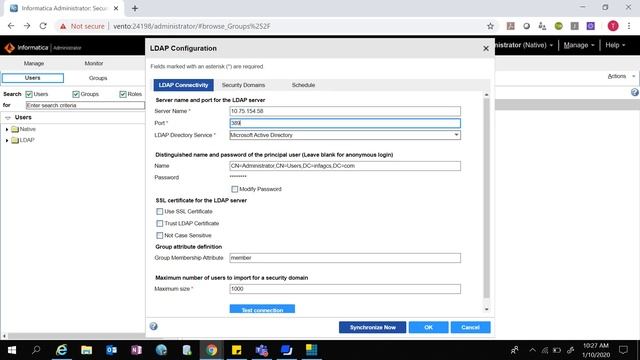
Task: Open the Windows Start menu
Action: tap(11, 350)
